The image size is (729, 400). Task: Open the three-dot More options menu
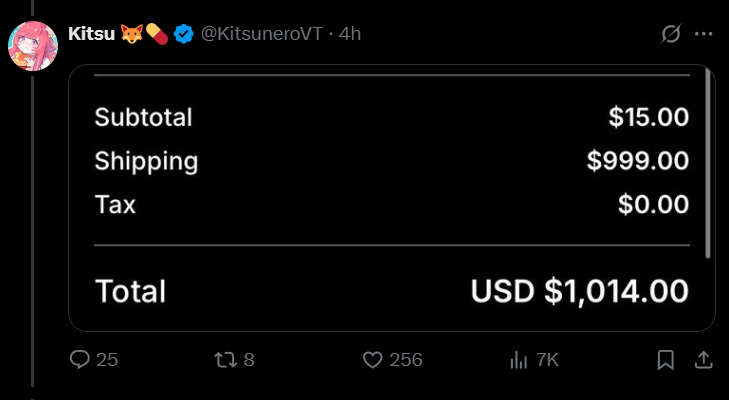(703, 34)
